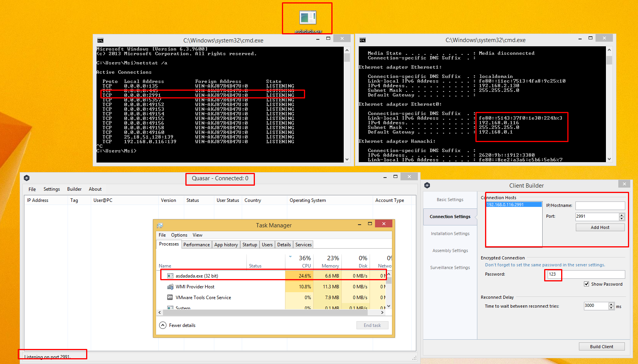Click scroll-up arrow in right cmd window

point(609,50)
